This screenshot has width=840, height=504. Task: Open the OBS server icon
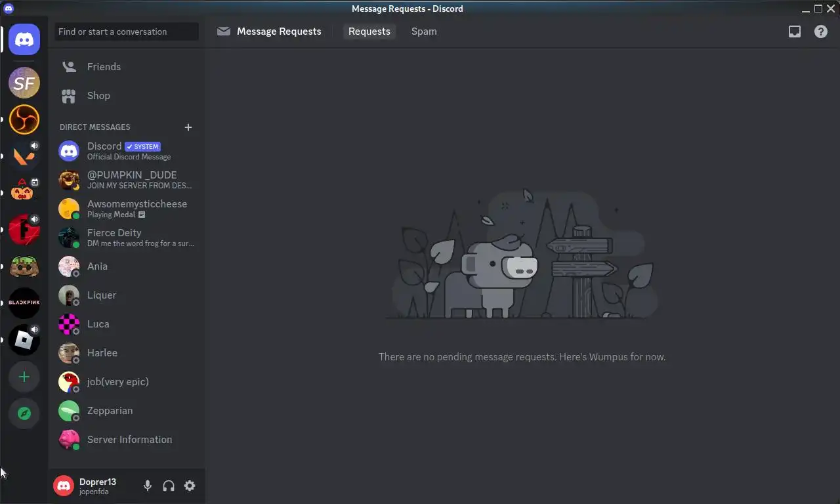coord(24,119)
